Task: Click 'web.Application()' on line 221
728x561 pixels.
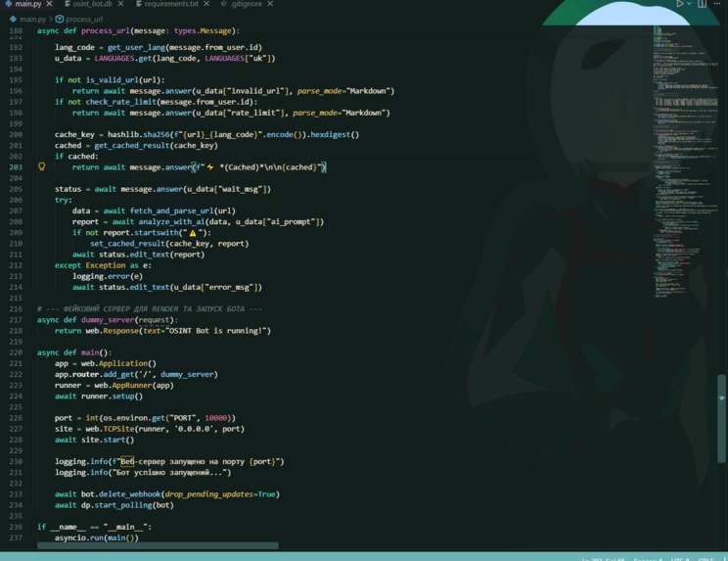Action: click(x=118, y=363)
